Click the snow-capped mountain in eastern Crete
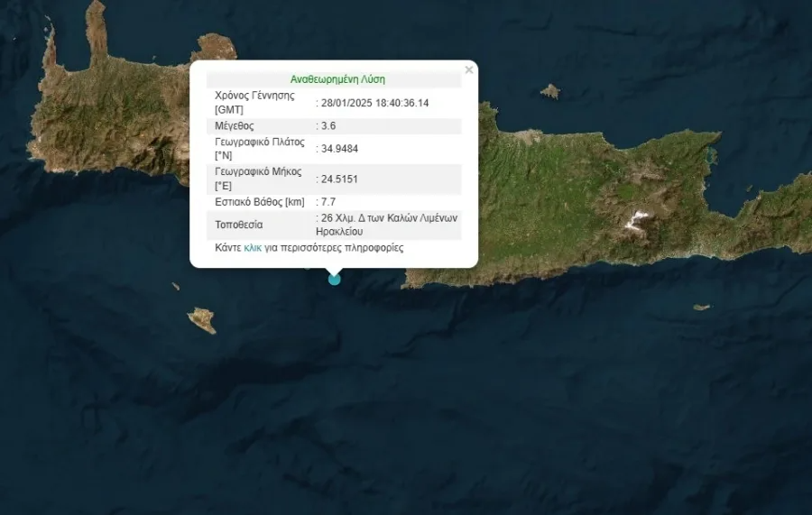The width and height of the screenshot is (812, 515). pos(639,218)
